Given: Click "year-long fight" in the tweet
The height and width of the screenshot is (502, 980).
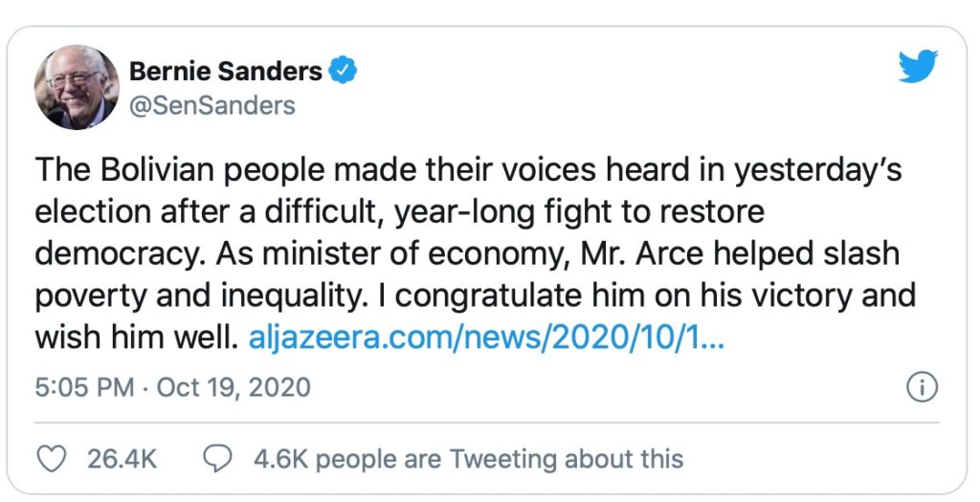Looking at the screenshot, I should 510,212.
